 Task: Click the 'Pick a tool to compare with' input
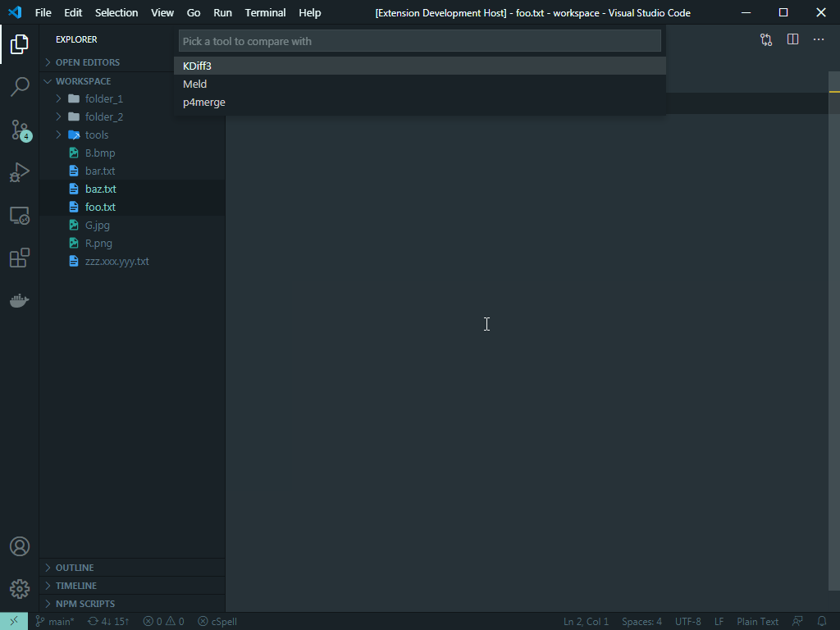click(419, 41)
